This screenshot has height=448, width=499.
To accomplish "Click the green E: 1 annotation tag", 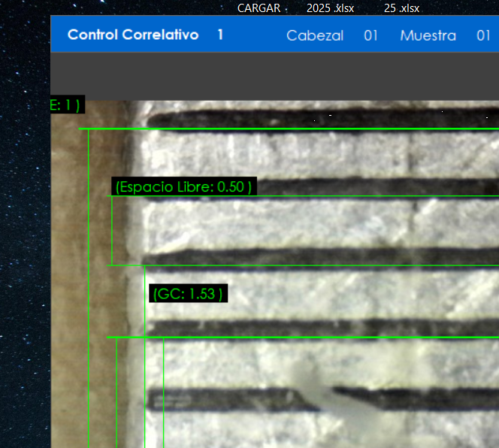I will tap(66, 105).
